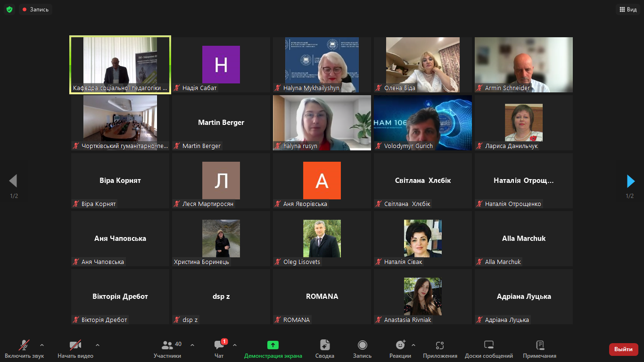Select Halyna Mykhailyshyn video tile
Viewport: 644px width, 362px height.
click(322, 65)
